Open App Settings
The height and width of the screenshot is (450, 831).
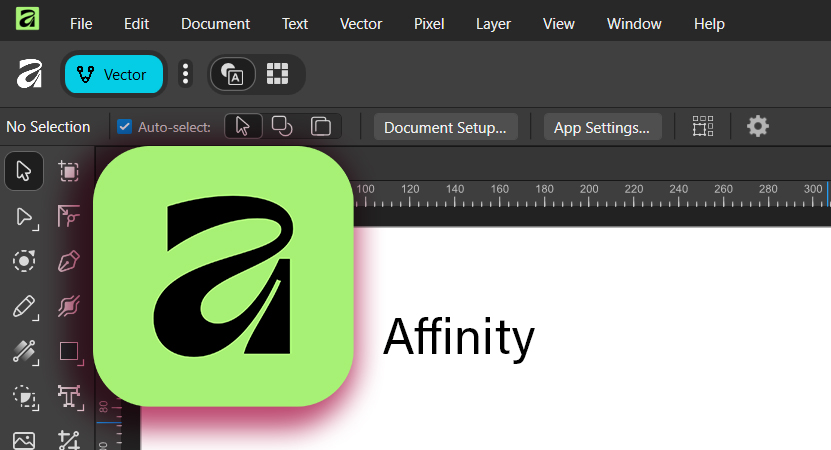[602, 127]
